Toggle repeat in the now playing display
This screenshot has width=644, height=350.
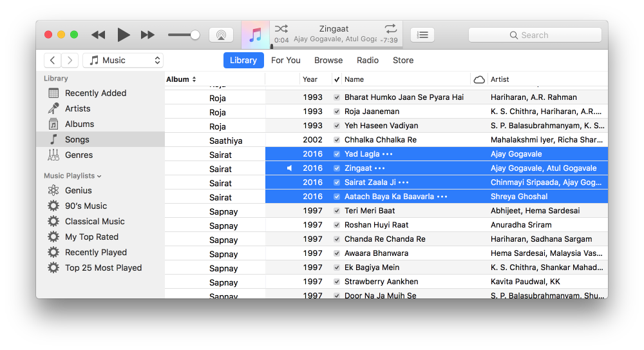[x=391, y=29]
